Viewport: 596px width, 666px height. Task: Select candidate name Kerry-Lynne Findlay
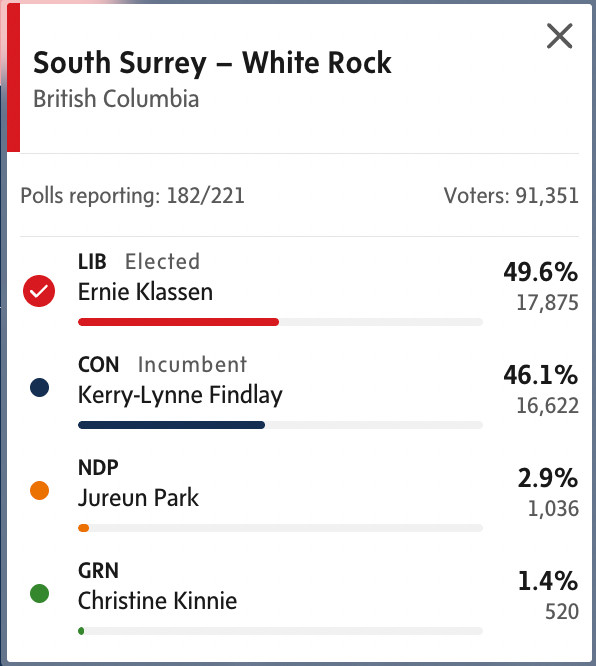180,395
